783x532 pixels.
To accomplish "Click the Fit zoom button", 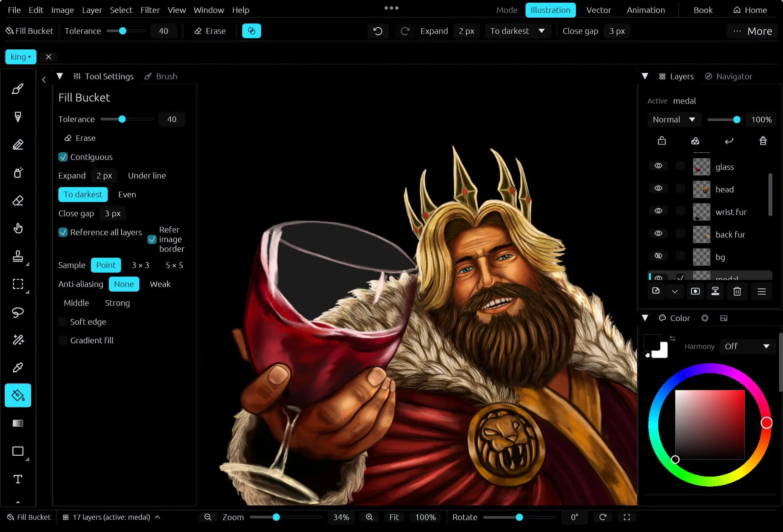I will click(394, 517).
